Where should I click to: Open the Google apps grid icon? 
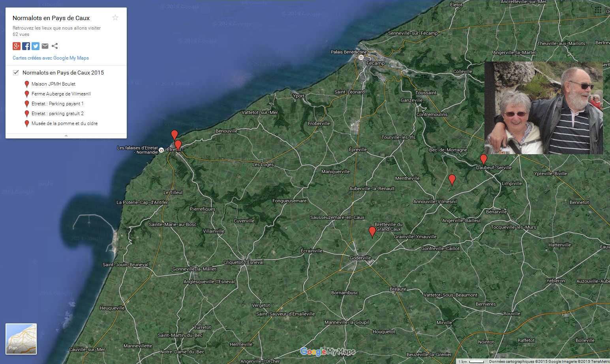tap(598, 11)
